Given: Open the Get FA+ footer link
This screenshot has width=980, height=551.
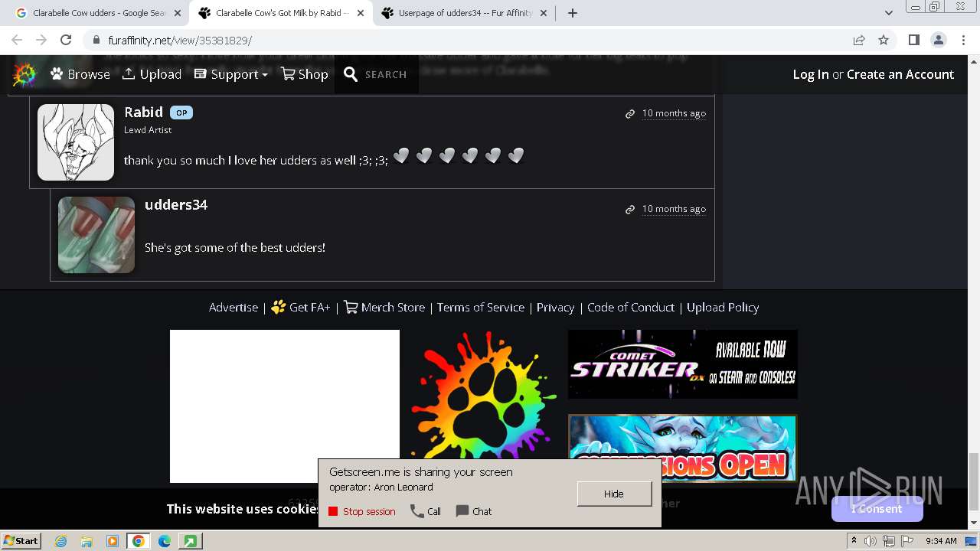Looking at the screenshot, I should click(301, 307).
